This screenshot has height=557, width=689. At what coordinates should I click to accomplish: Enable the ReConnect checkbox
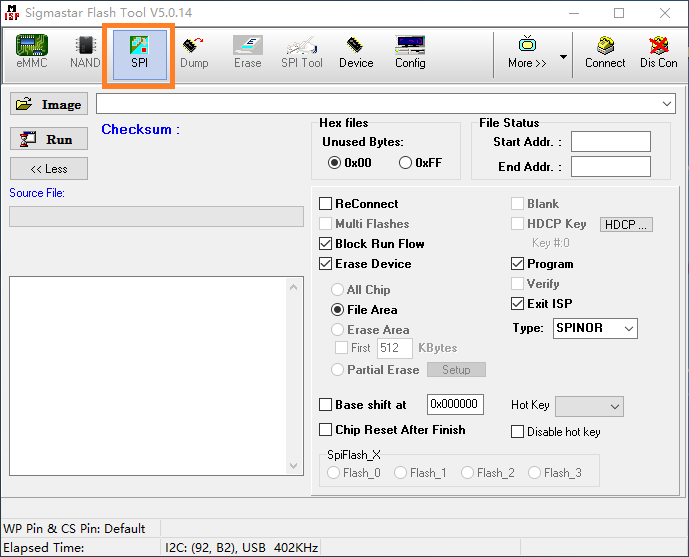pos(326,204)
